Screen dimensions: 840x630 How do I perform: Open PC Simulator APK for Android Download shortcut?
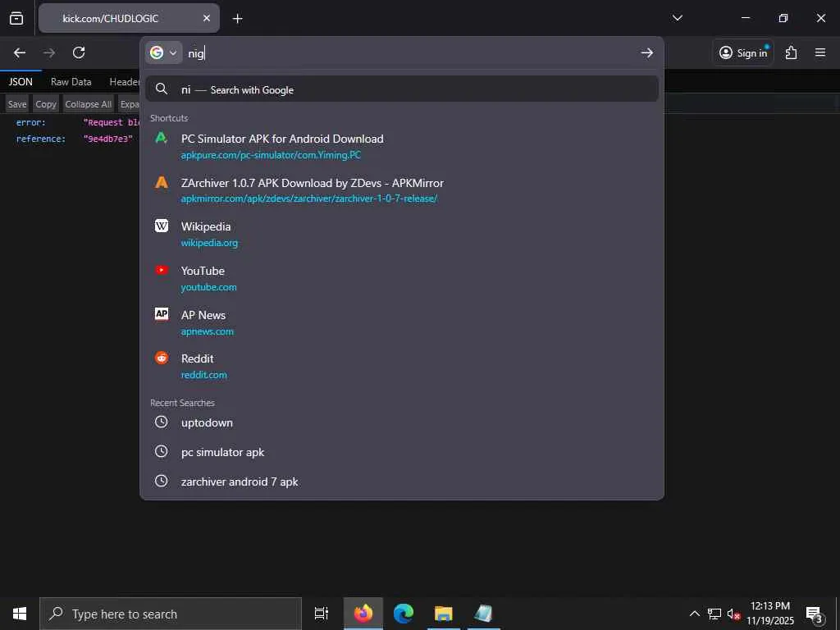[x=402, y=146]
